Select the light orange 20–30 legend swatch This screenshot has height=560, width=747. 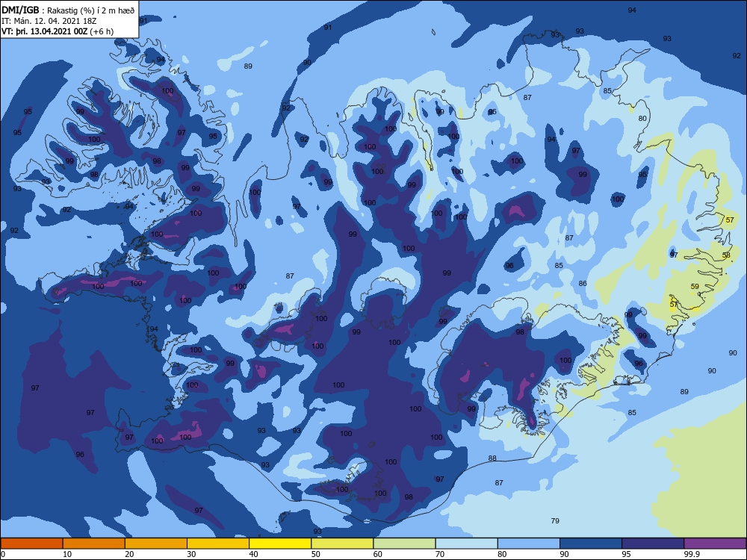pyautogui.click(x=156, y=544)
